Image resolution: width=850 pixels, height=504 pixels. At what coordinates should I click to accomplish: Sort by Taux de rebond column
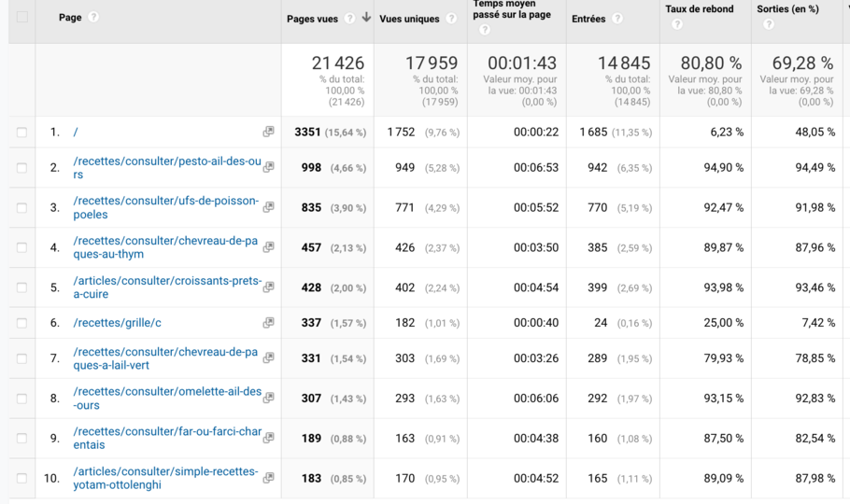coord(699,9)
